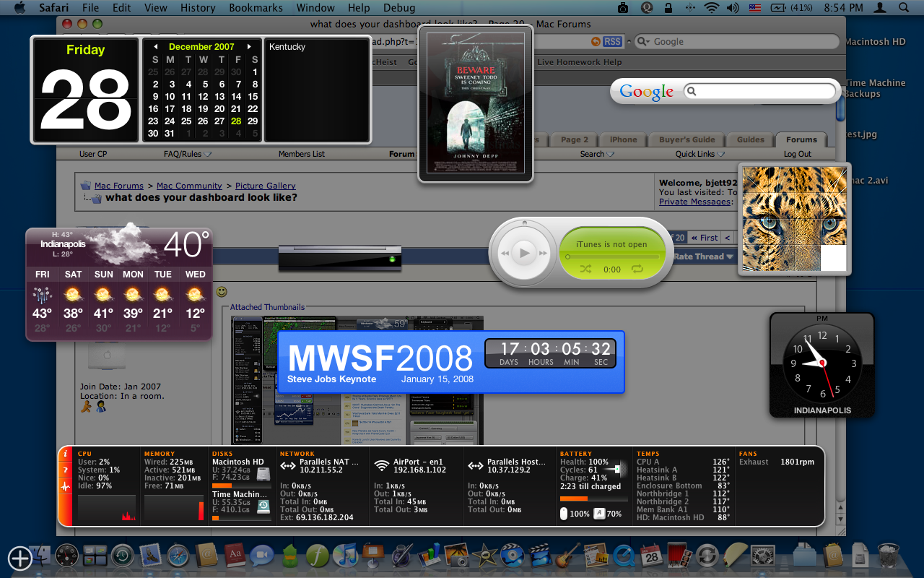Image resolution: width=924 pixels, height=578 pixels.
Task: Open the Mac Forums breadcrumb link
Action: [119, 186]
